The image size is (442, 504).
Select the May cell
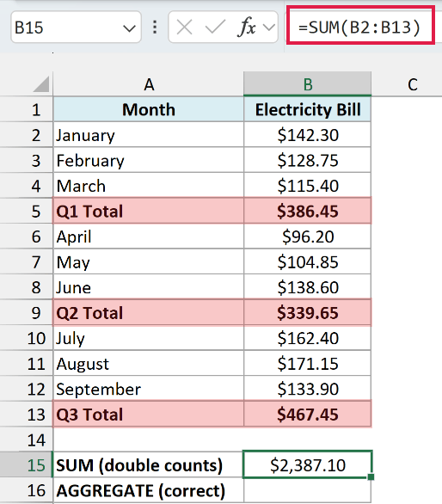pos(149,262)
